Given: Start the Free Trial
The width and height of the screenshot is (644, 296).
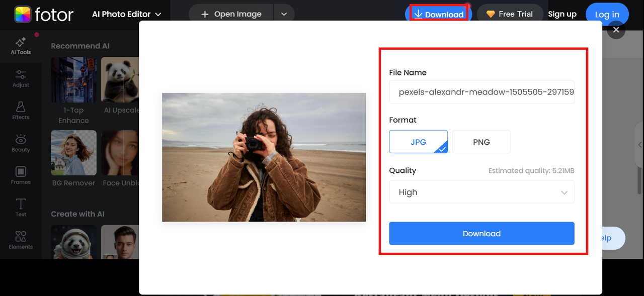Looking at the screenshot, I should [x=510, y=14].
